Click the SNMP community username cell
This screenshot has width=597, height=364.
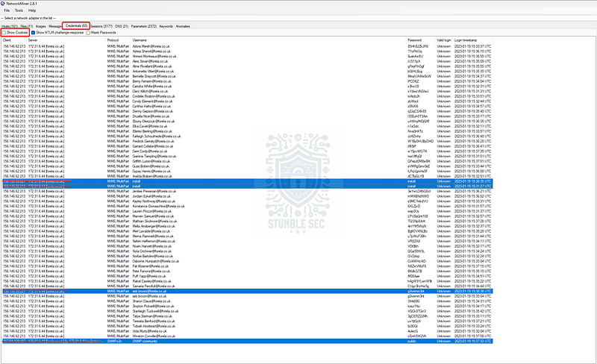[x=145, y=341]
